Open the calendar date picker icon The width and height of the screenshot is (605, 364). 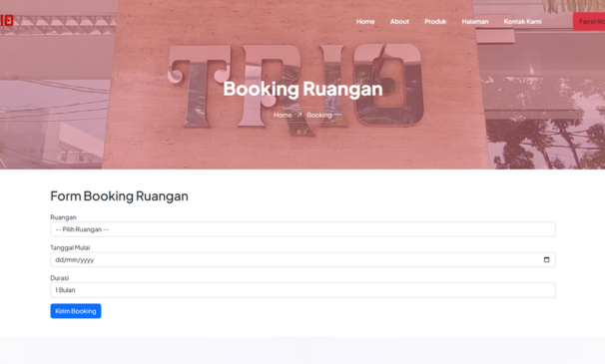pyautogui.click(x=546, y=260)
